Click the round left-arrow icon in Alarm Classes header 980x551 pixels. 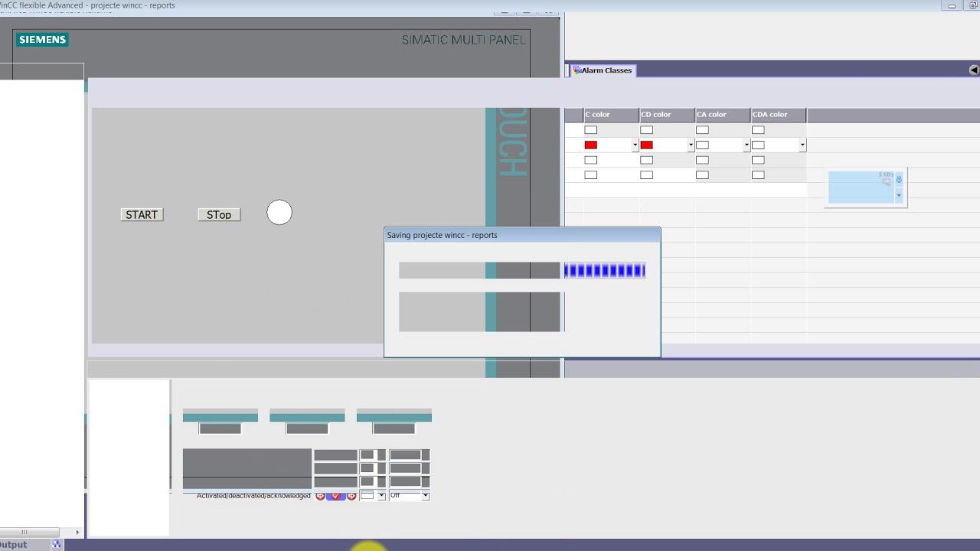pos(973,70)
